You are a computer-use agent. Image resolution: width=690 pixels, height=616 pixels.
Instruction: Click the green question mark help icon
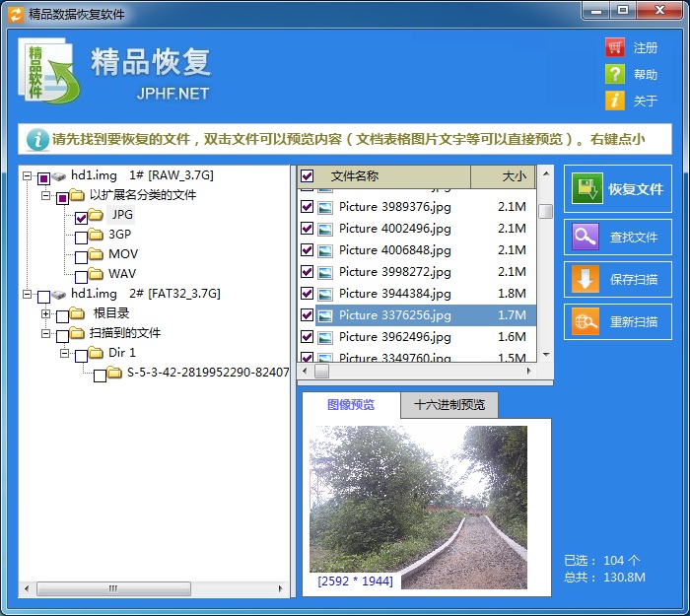point(615,74)
